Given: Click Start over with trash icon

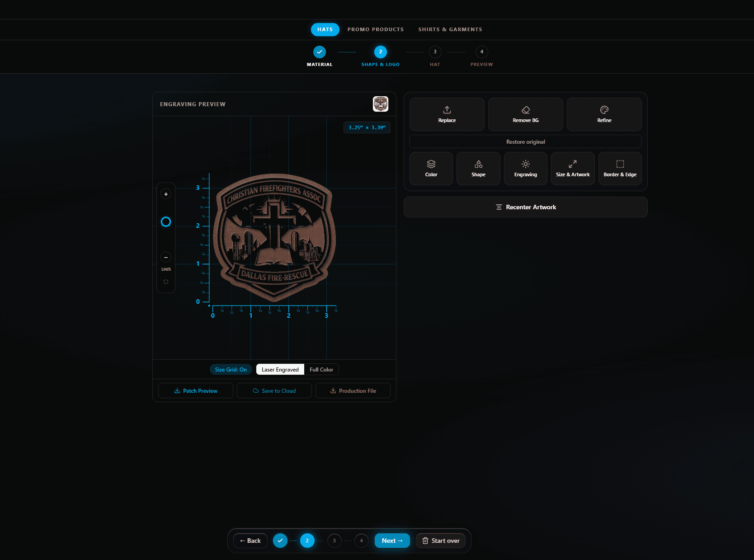Looking at the screenshot, I should point(441,541).
